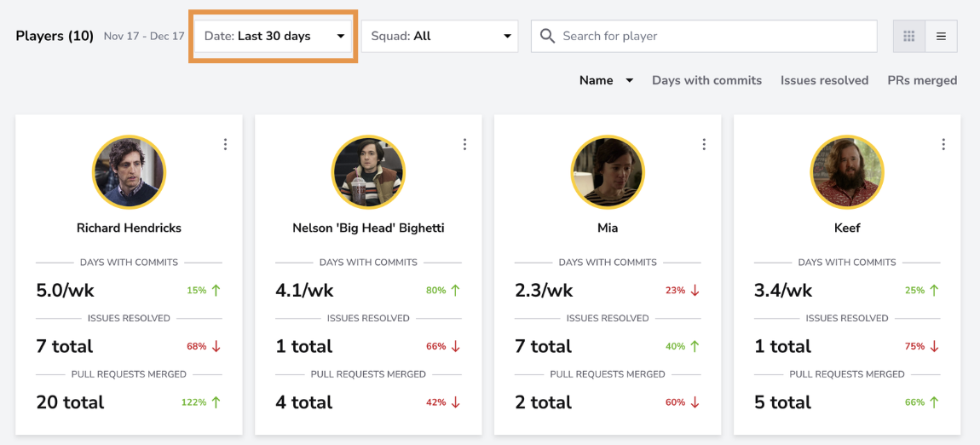Screen dimensions: 980x445
Task: Click Mia's 40% up arrow
Action: coord(695,346)
